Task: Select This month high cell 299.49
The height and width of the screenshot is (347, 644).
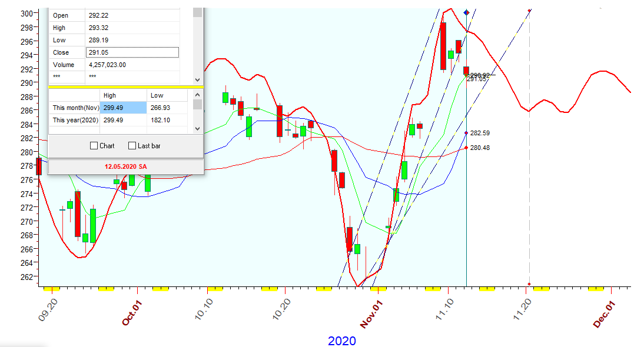Action: (x=123, y=108)
